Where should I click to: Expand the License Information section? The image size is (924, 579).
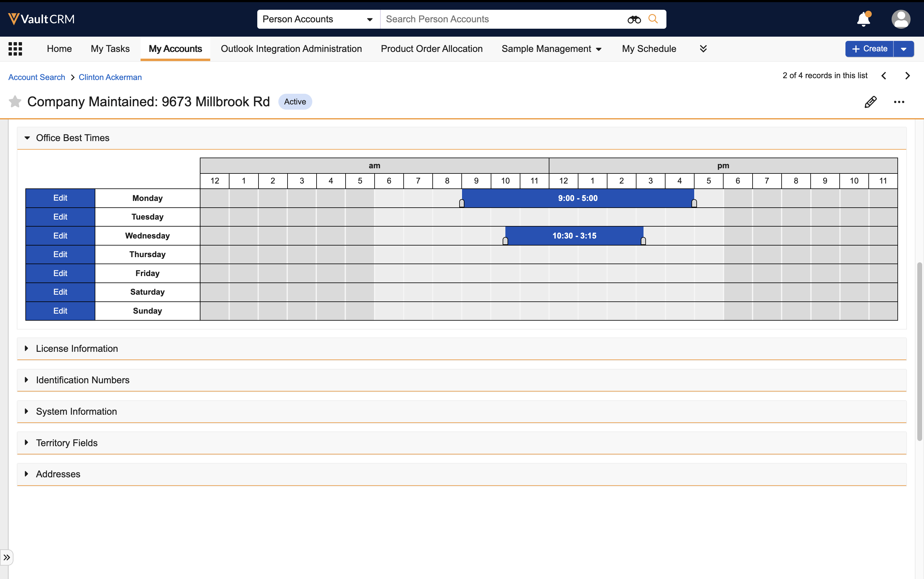pyautogui.click(x=27, y=348)
